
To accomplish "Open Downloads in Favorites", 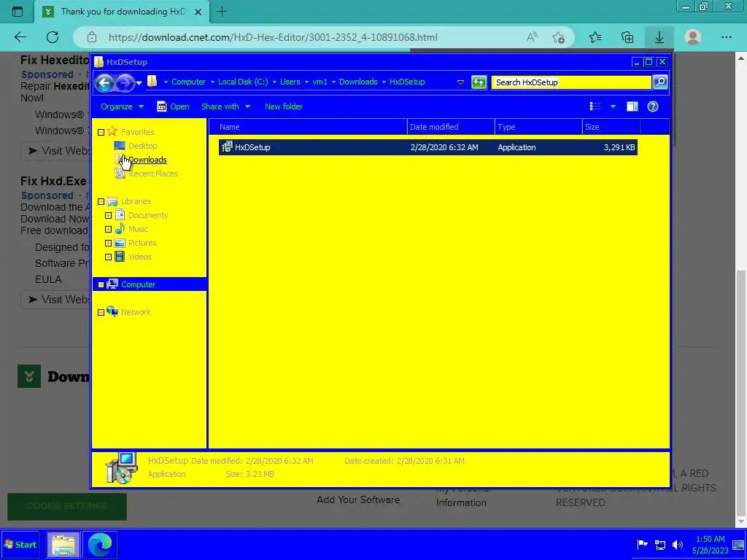I will click(x=147, y=160).
